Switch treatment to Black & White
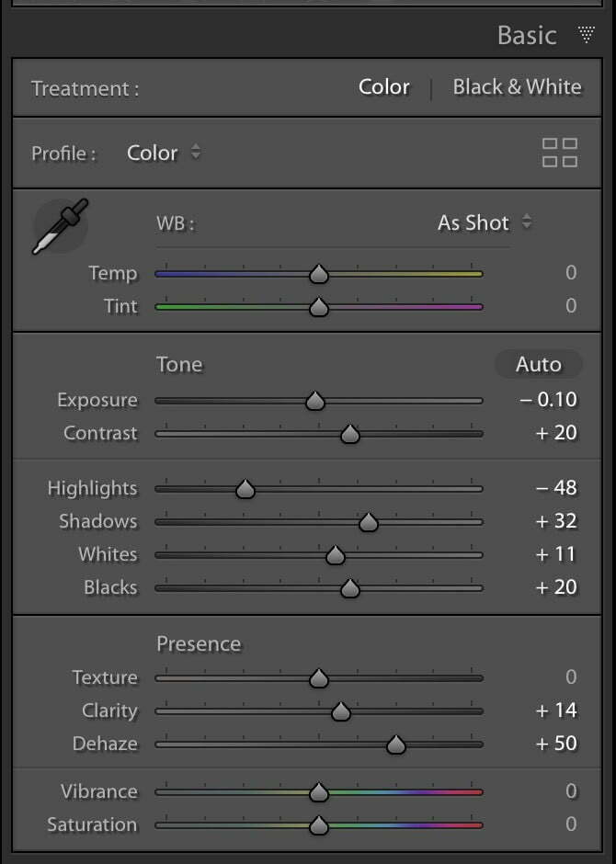The width and height of the screenshot is (616, 864). coord(517,87)
